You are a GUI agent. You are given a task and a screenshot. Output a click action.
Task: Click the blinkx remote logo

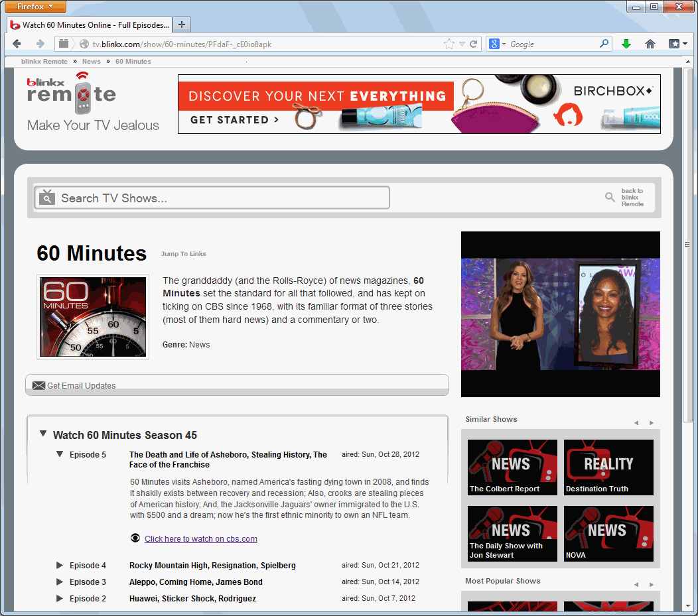point(71,93)
